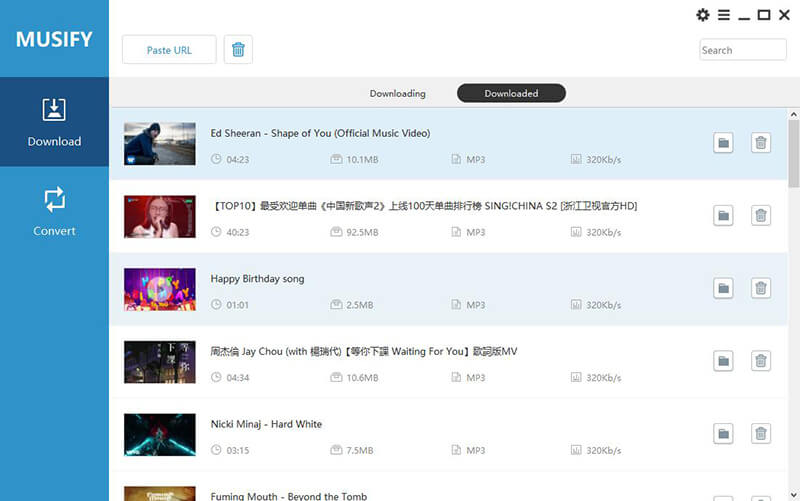Image resolution: width=800 pixels, height=501 pixels.
Task: Open folder for Jay Chou Waiting For You
Action: 723,361
